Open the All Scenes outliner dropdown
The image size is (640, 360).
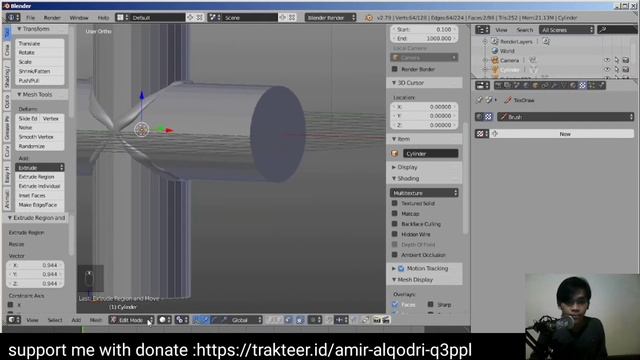pyautogui.click(x=567, y=30)
